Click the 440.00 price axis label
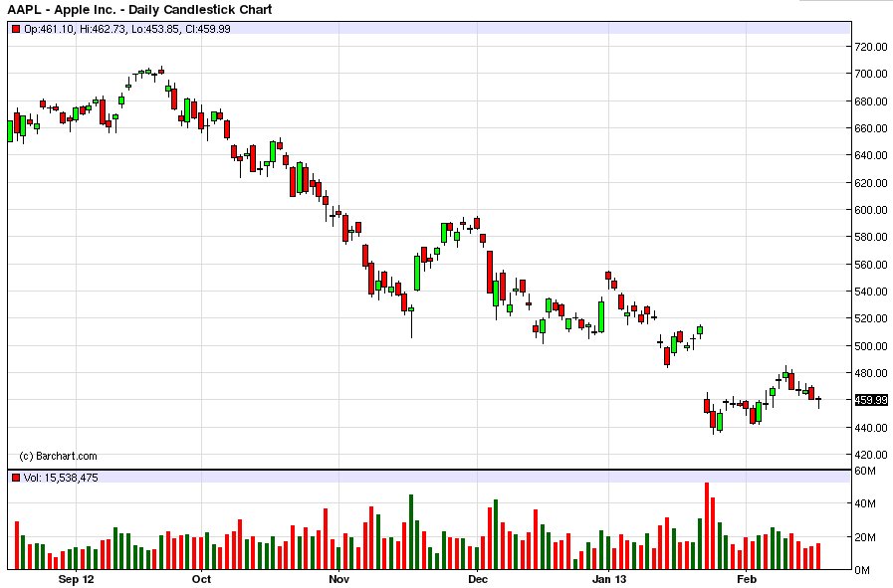The width and height of the screenshot is (893, 588). pos(871,427)
